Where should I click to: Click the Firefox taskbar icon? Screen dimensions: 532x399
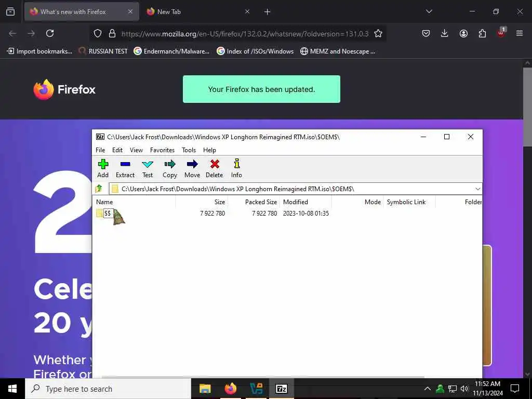[230, 389]
